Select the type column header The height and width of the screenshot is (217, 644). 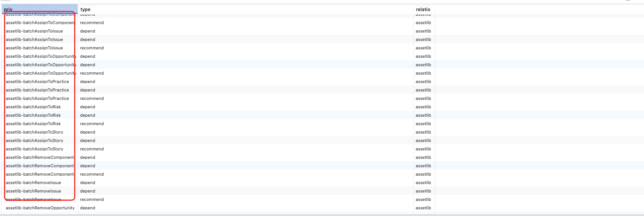tap(85, 10)
